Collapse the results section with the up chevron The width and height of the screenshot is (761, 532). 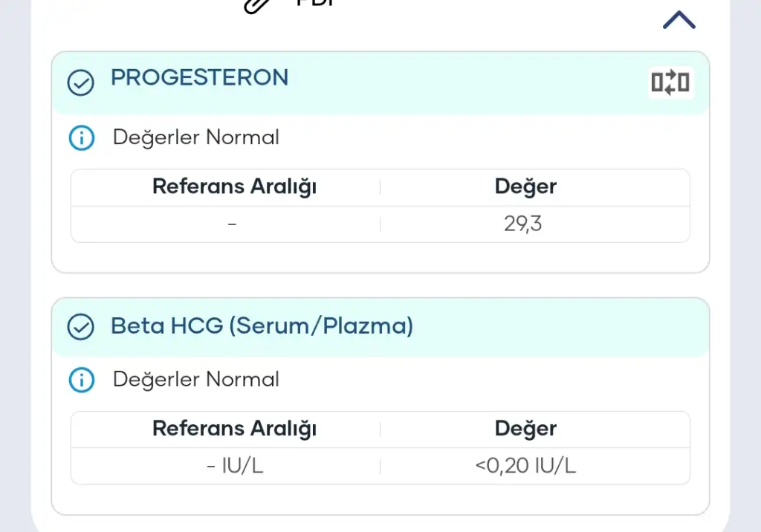tap(679, 21)
